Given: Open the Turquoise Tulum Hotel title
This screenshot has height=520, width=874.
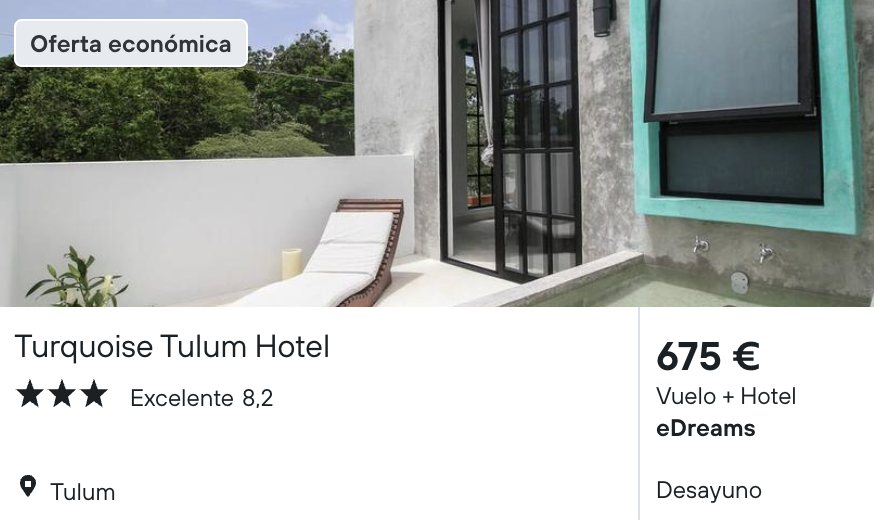Looking at the screenshot, I should coord(172,346).
